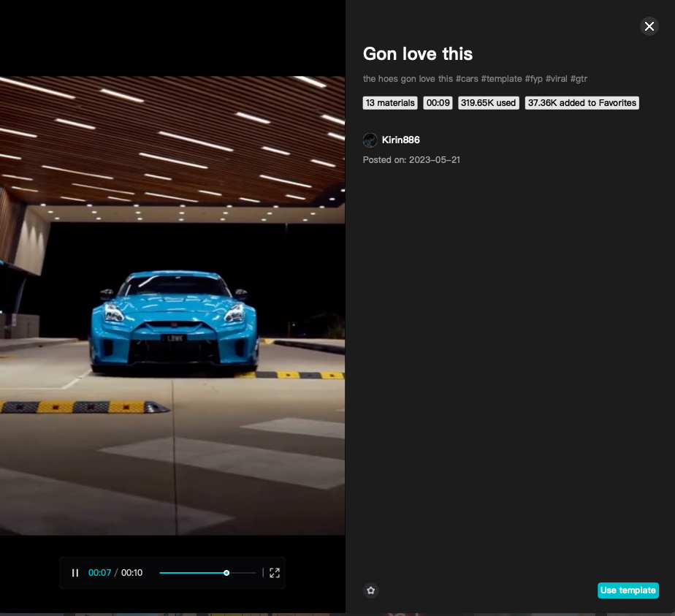Image resolution: width=675 pixels, height=616 pixels.
Task: Click the #template hashtag in description
Action: pos(502,79)
